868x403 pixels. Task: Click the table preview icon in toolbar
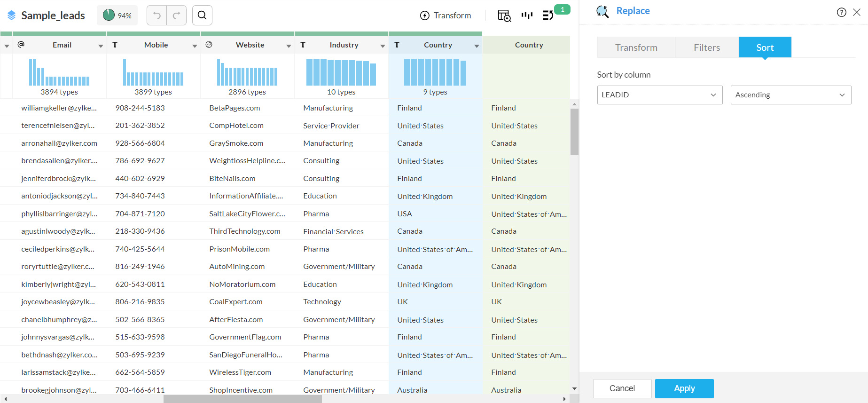click(504, 16)
